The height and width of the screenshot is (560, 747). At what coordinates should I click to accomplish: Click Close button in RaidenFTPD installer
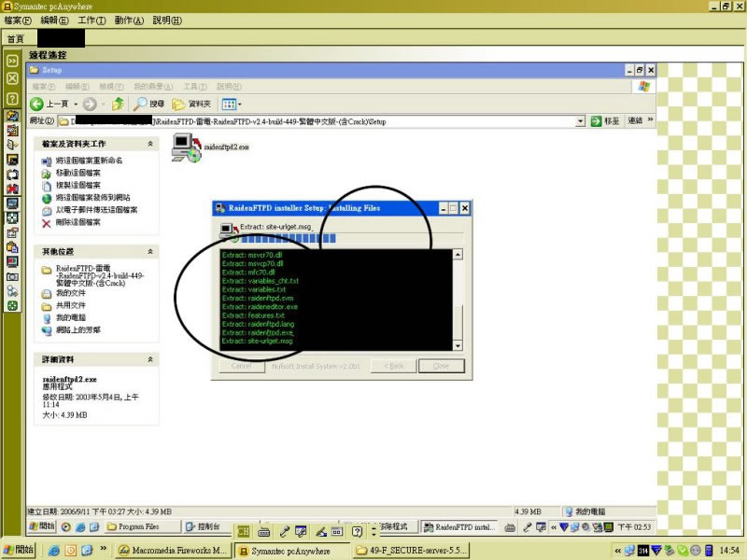click(x=441, y=366)
